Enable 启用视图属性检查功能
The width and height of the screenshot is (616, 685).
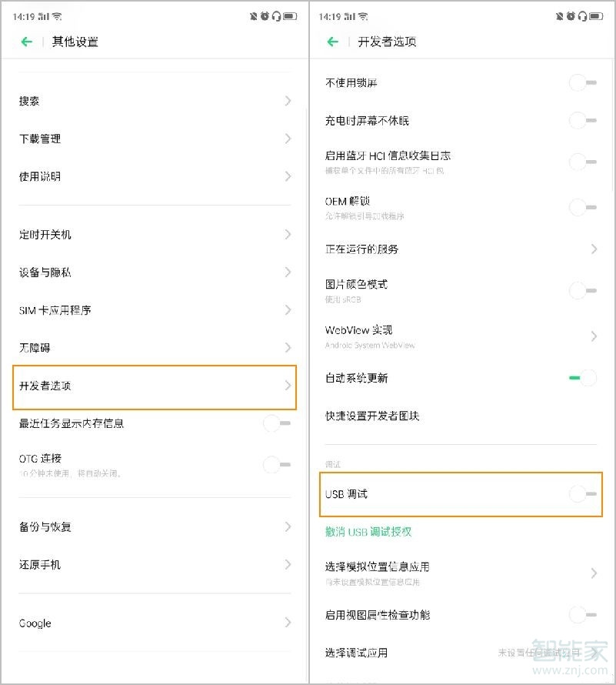[581, 615]
